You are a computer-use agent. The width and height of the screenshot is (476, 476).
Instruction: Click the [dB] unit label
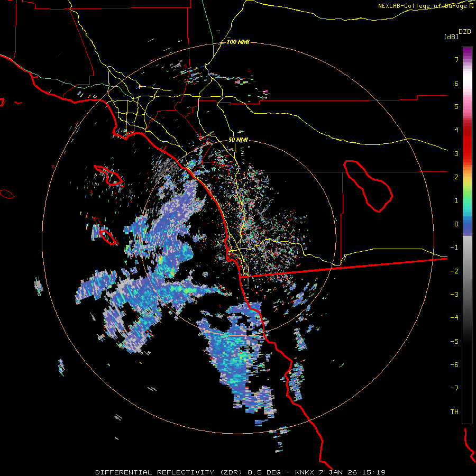point(452,36)
